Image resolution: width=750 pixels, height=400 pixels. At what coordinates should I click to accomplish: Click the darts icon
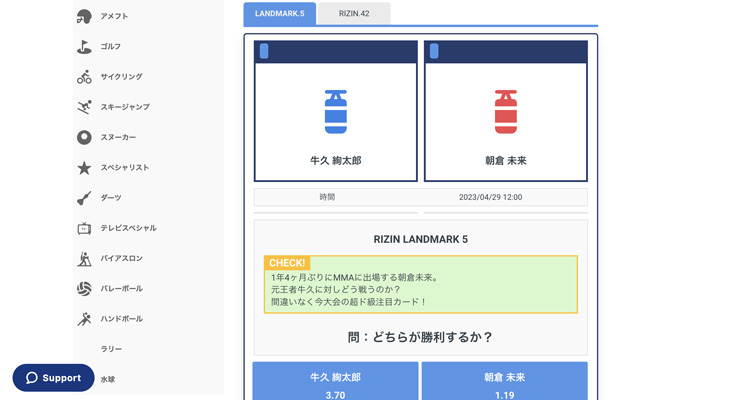click(84, 198)
